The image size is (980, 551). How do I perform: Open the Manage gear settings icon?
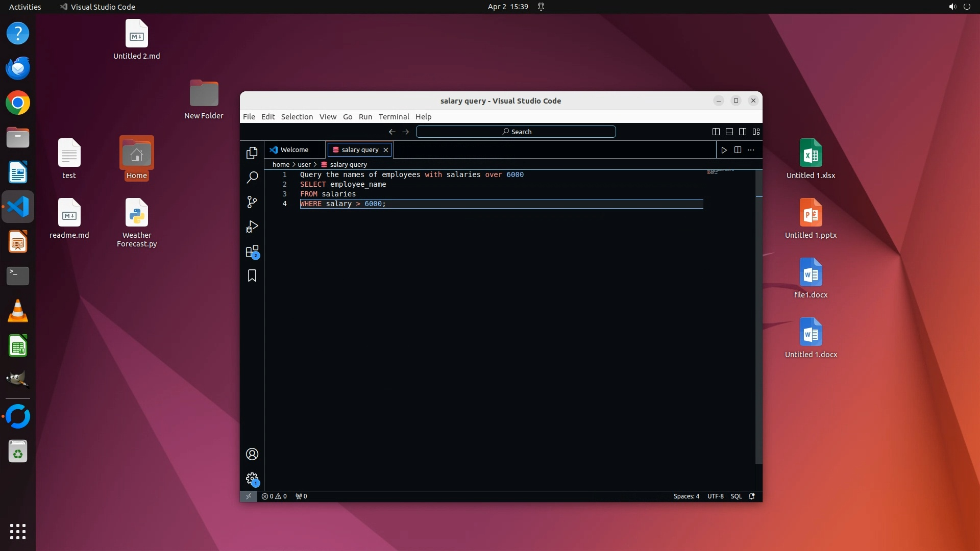click(x=252, y=479)
